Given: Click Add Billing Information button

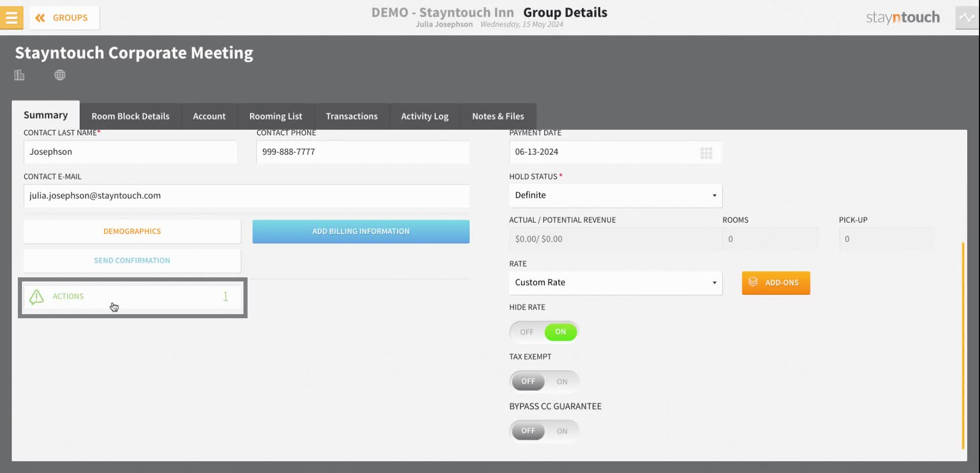Looking at the screenshot, I should pos(361,231).
